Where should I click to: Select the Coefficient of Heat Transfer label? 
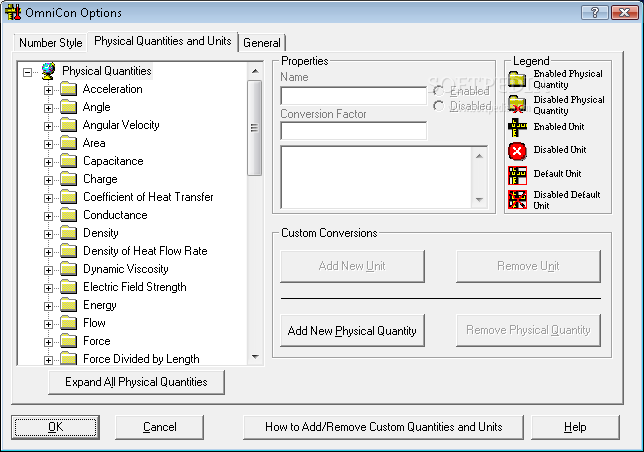148,197
